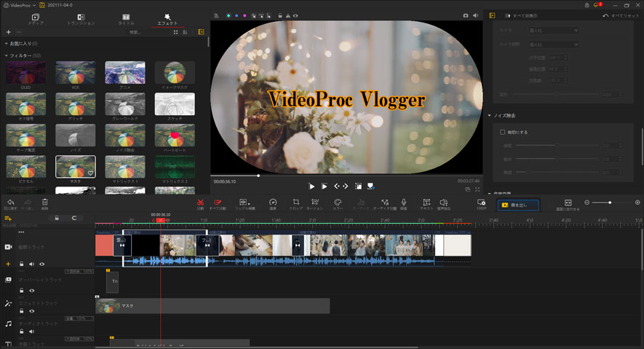Toggle the yellow library panel layout icon
This screenshot has width=644, height=349.
(201, 31)
